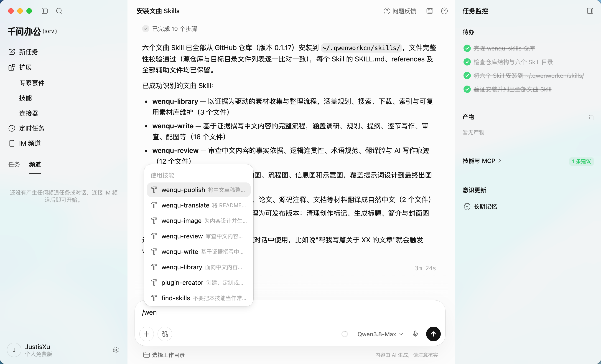Click the /wen message input field
The width and height of the screenshot is (601, 364).
(290, 312)
